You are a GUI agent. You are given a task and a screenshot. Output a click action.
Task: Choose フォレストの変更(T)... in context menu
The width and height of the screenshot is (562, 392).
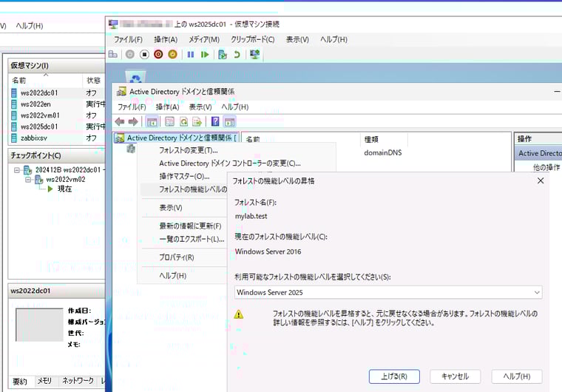click(237, 150)
